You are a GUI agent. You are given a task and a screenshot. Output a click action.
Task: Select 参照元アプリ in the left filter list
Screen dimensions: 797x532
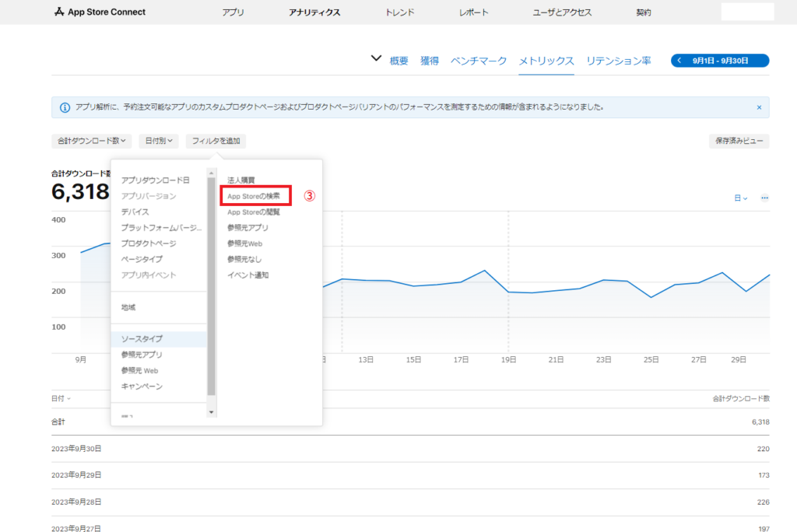[142, 355]
